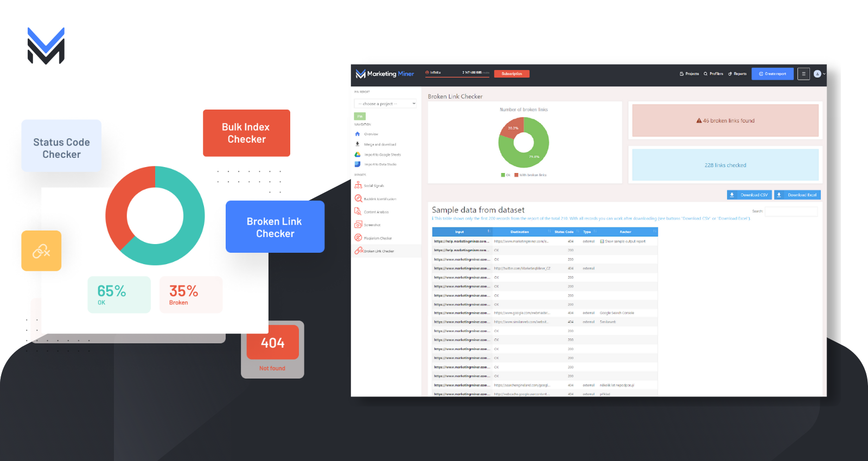Click the user avatar icon
Image resolution: width=868 pixels, height=461 pixels.
[817, 74]
